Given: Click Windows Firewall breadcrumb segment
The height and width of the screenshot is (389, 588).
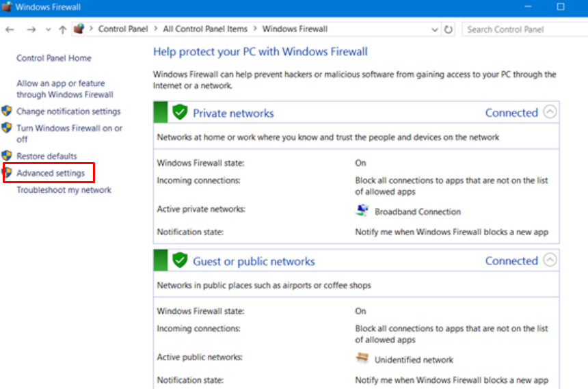Looking at the screenshot, I should pos(295,29).
